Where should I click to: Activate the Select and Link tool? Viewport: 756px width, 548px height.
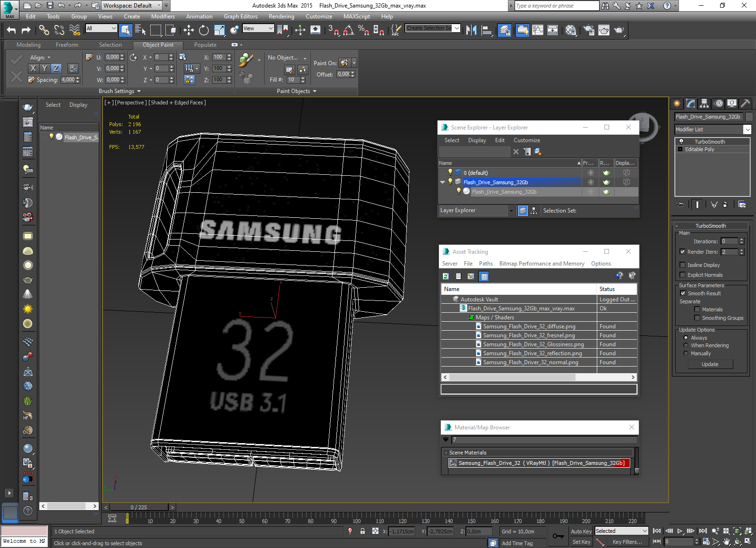coord(44,30)
